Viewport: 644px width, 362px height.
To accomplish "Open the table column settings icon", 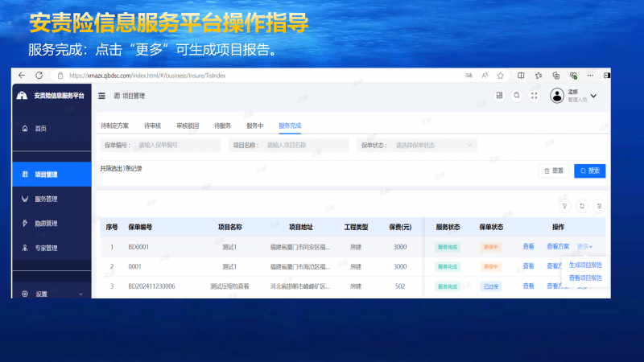I will [599, 206].
